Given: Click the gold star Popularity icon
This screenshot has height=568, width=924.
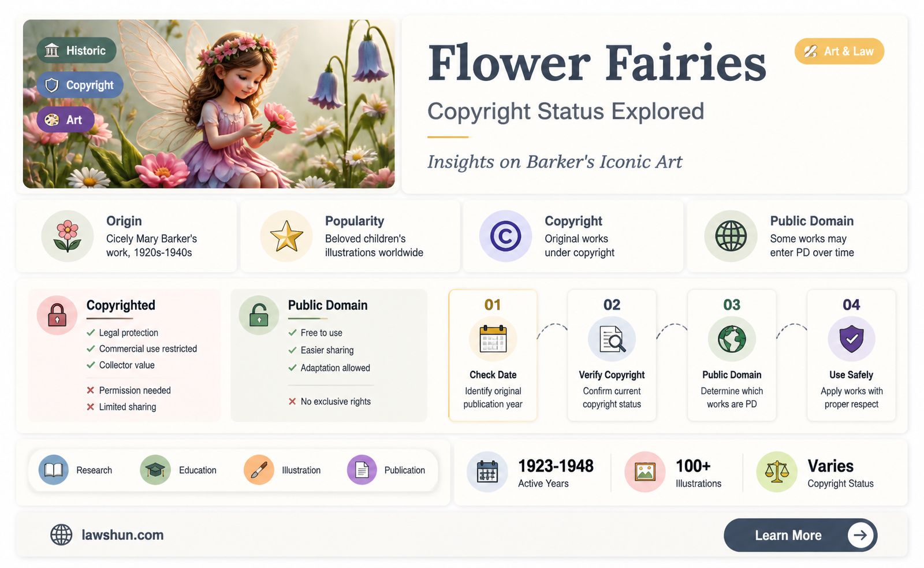Looking at the screenshot, I should 286,236.
